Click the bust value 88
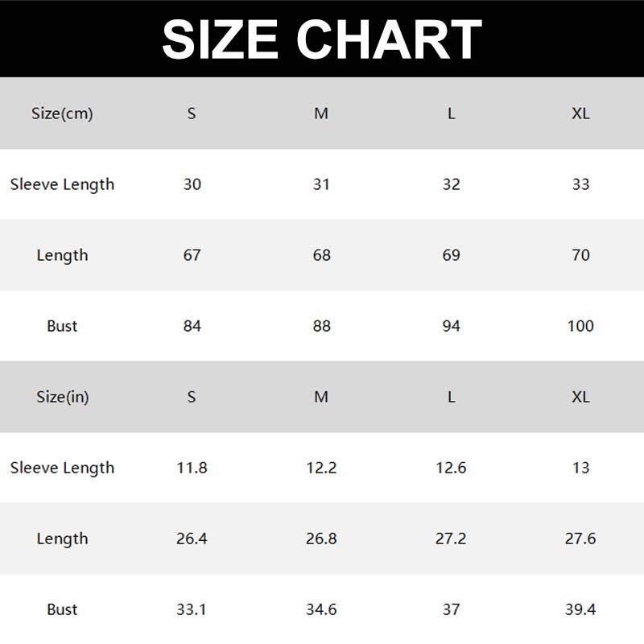 click(x=321, y=326)
